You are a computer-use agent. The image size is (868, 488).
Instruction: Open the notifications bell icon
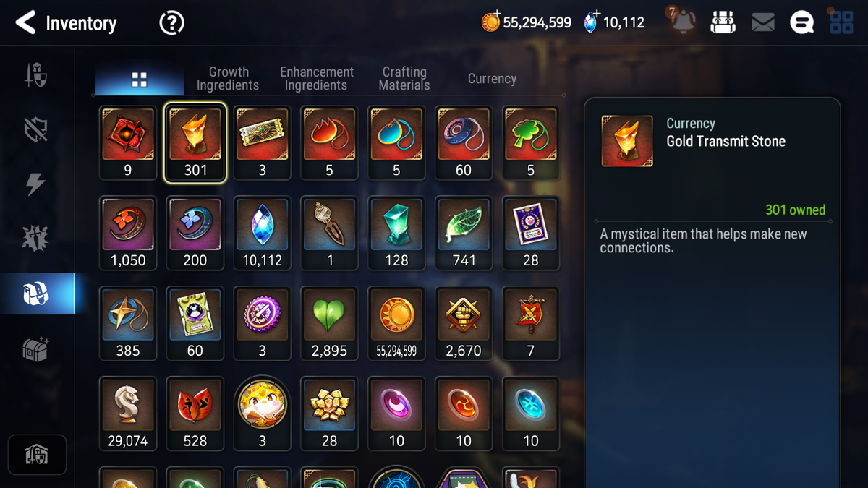coord(681,22)
